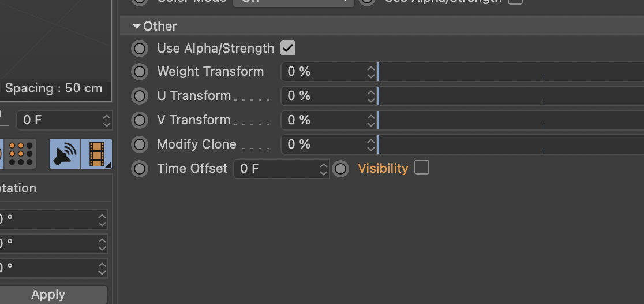The image size is (644, 304).
Task: Click the Apply button
Action: coord(48,295)
